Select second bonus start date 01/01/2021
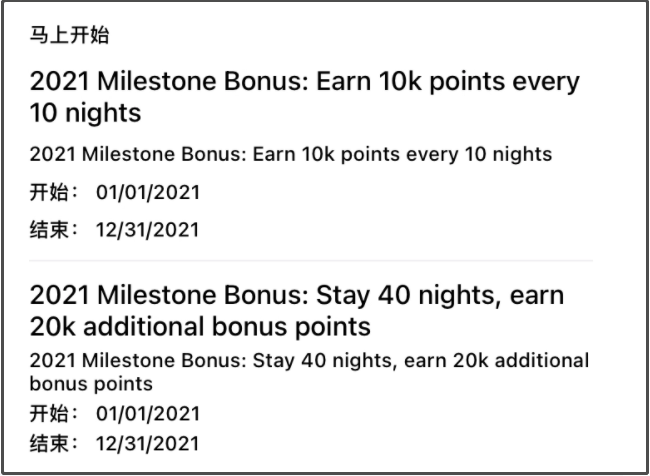Screen dimensions: 650x476 click(x=148, y=414)
